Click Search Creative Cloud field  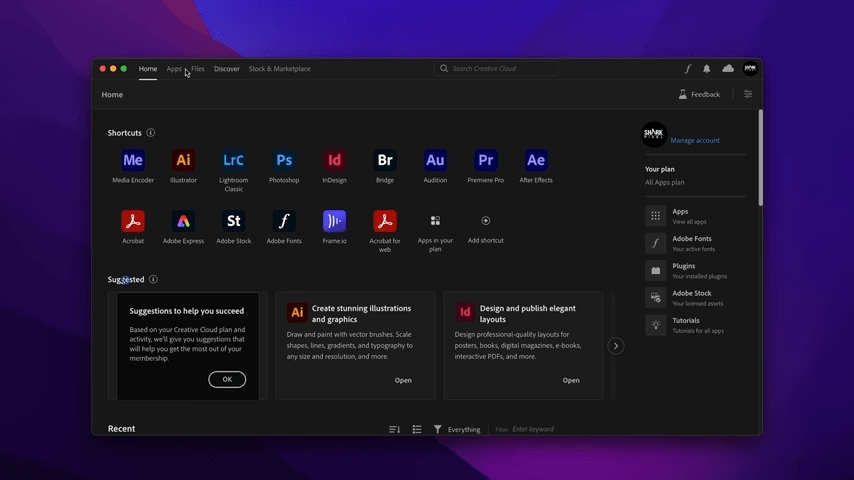pos(496,69)
